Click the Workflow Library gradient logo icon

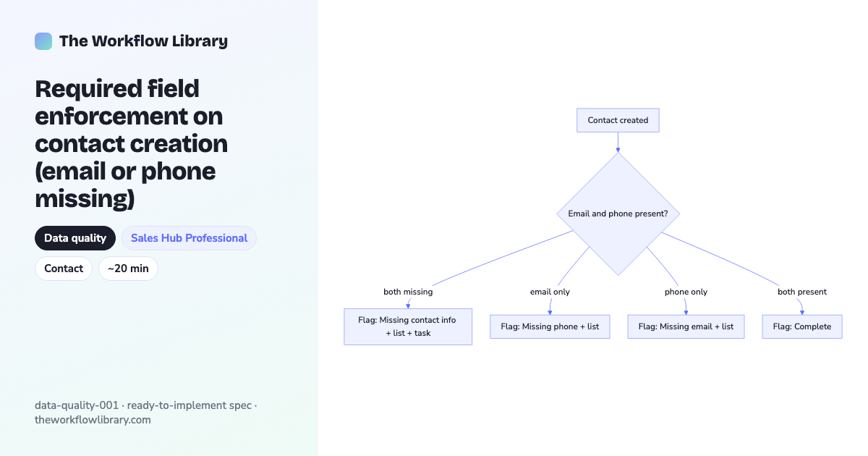(x=43, y=41)
